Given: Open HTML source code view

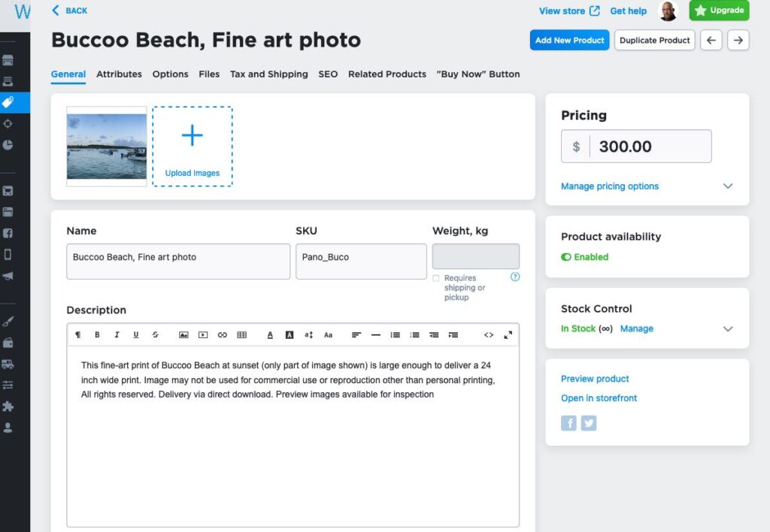Looking at the screenshot, I should coord(489,335).
